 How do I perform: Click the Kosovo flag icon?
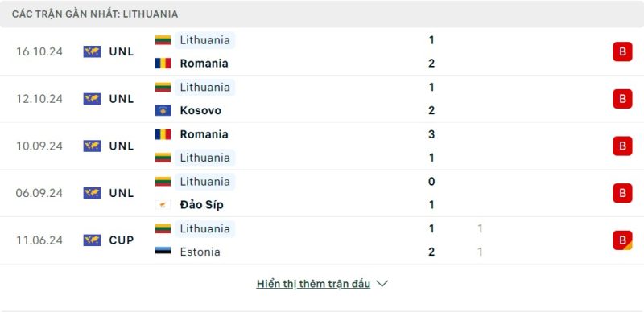pyautogui.click(x=163, y=110)
